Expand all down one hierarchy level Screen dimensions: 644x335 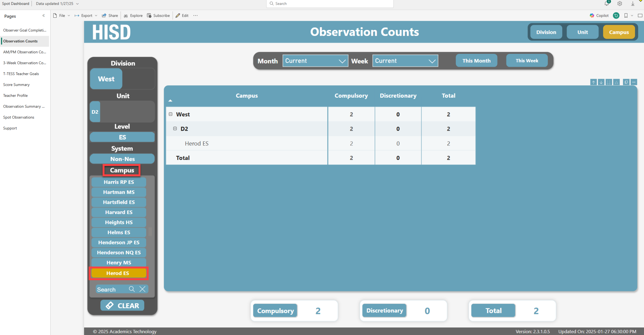(616, 82)
